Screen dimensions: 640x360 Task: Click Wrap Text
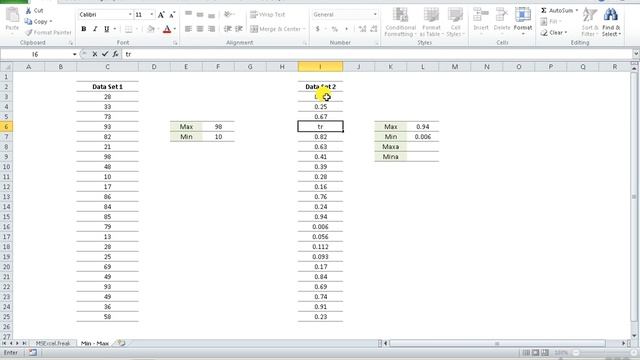click(268, 15)
